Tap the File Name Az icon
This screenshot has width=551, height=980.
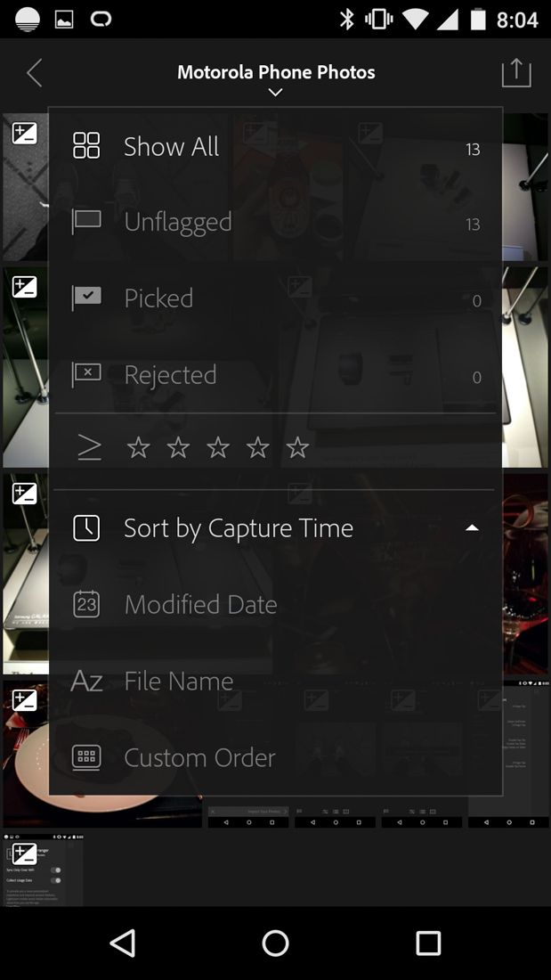(x=86, y=682)
